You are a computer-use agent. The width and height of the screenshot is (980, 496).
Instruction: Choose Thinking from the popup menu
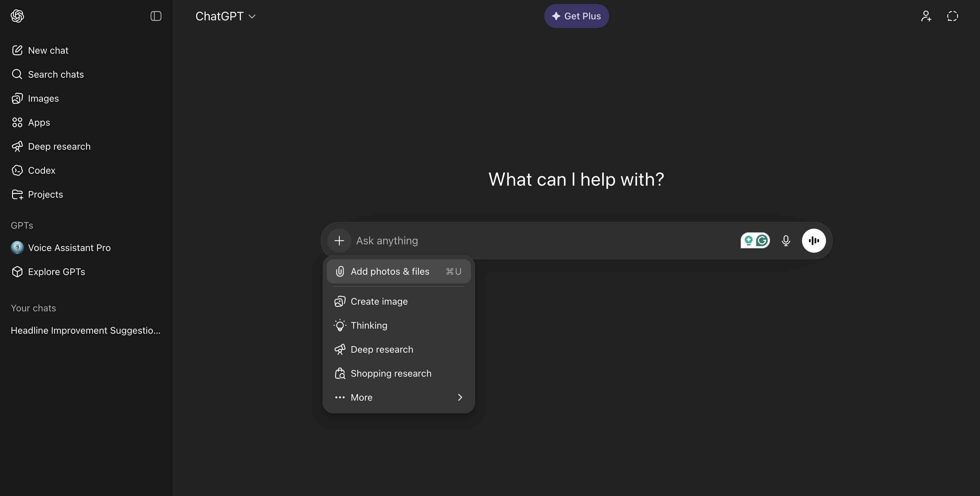coord(369,325)
